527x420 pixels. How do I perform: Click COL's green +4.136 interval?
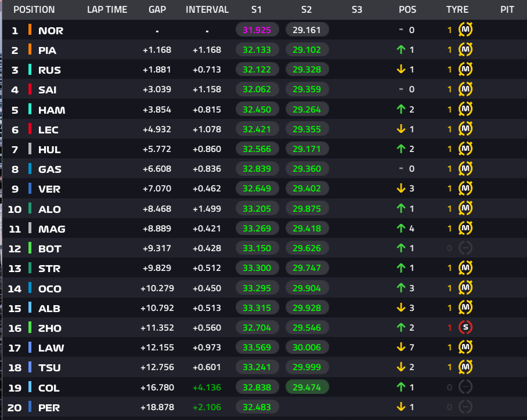207,388
